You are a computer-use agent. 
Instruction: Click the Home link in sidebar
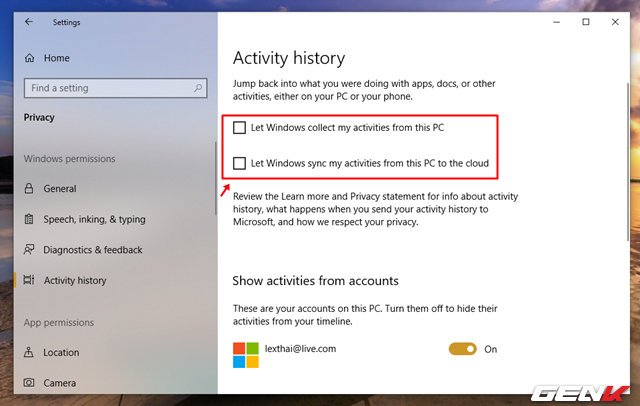[57, 58]
